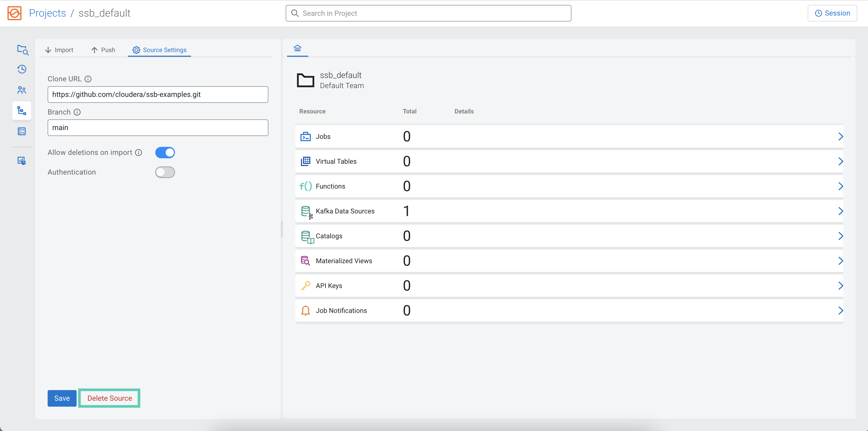Open the explorer icon in left sidebar

point(22,50)
